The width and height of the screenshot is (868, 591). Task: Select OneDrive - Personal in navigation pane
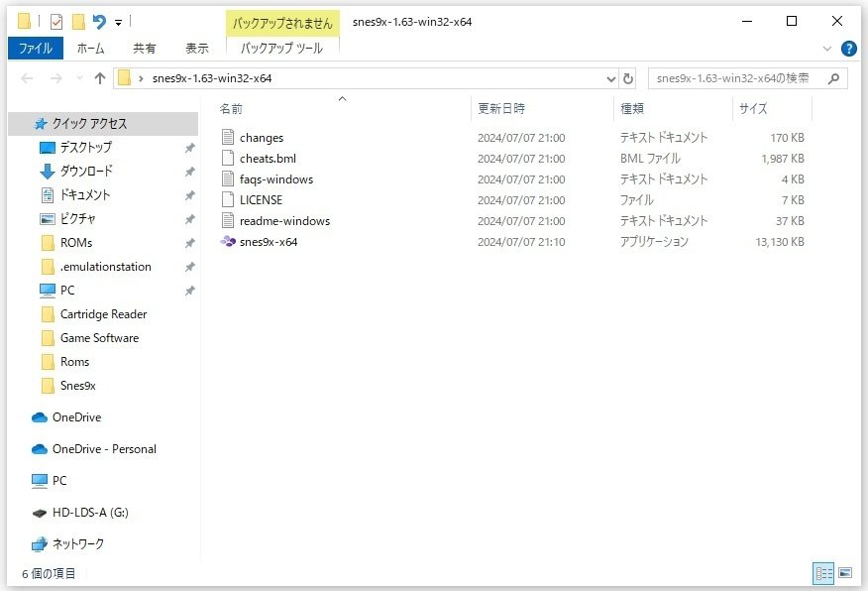click(x=104, y=449)
